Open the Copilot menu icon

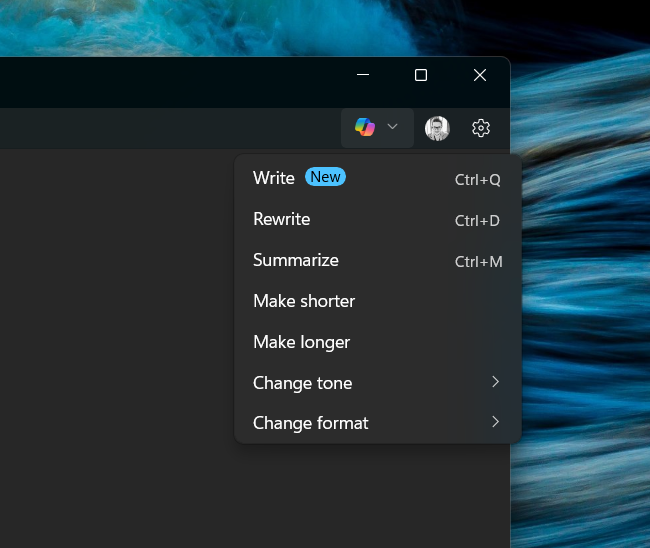coord(365,127)
